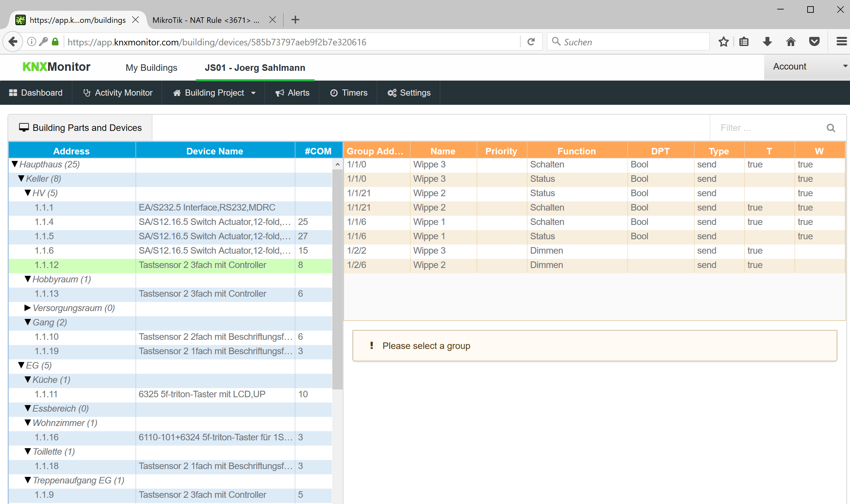Select the JS01 - Joerg Sahlmann tab

[255, 68]
